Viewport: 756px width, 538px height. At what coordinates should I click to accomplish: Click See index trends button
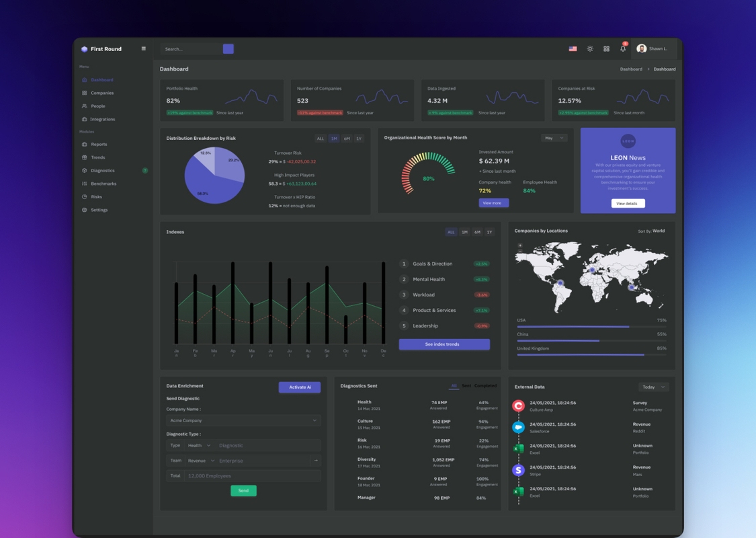444,344
